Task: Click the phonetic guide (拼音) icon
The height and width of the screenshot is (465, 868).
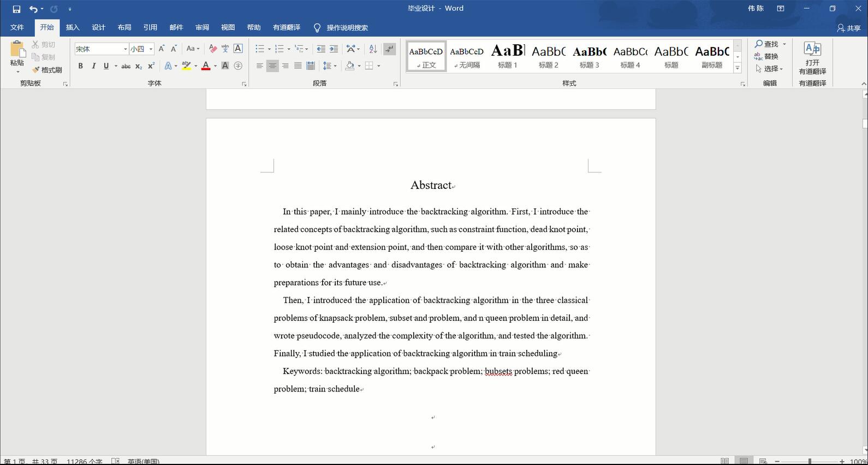Action: coord(225,49)
